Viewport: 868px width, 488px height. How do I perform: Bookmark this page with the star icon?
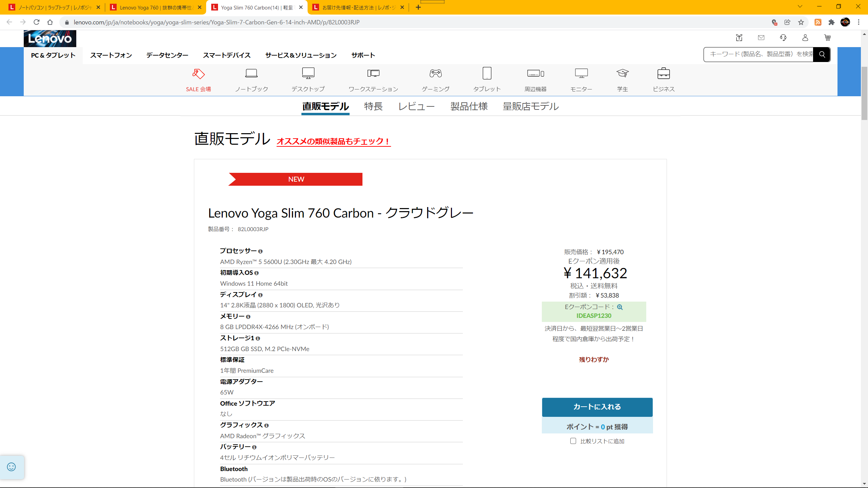801,22
